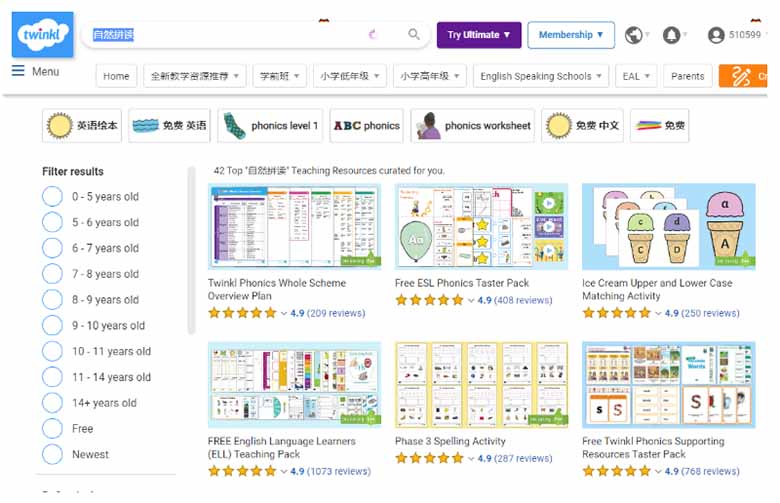Click star rating of Phase 3 Spelling Activity
This screenshot has width=780, height=503.
click(429, 458)
